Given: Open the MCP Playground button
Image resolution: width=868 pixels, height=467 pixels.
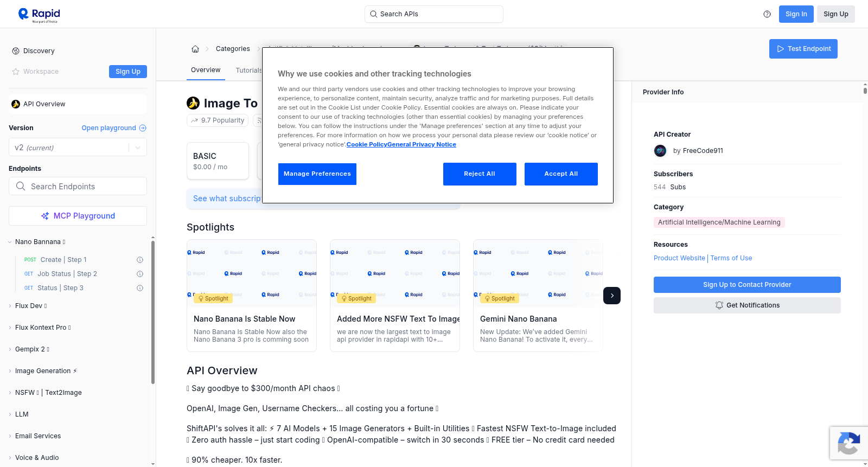Looking at the screenshot, I should click(x=78, y=216).
